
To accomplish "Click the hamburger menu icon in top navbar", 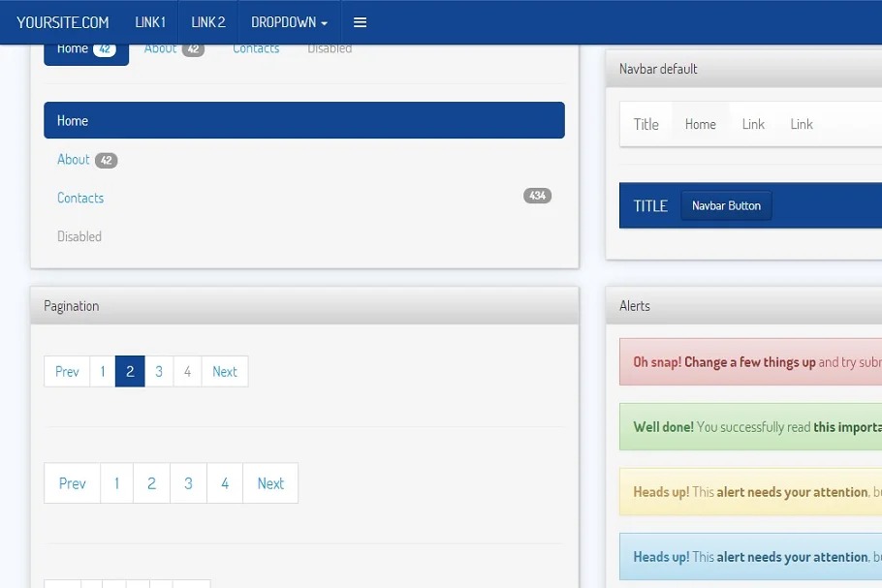I will coord(360,22).
